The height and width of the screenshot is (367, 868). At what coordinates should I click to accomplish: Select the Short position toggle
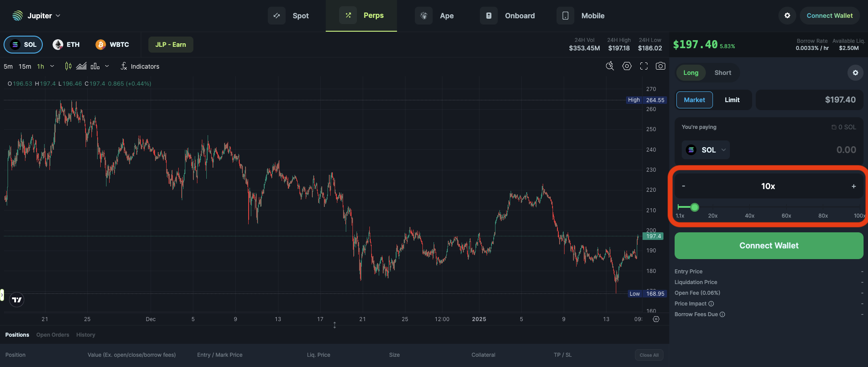[x=723, y=73]
